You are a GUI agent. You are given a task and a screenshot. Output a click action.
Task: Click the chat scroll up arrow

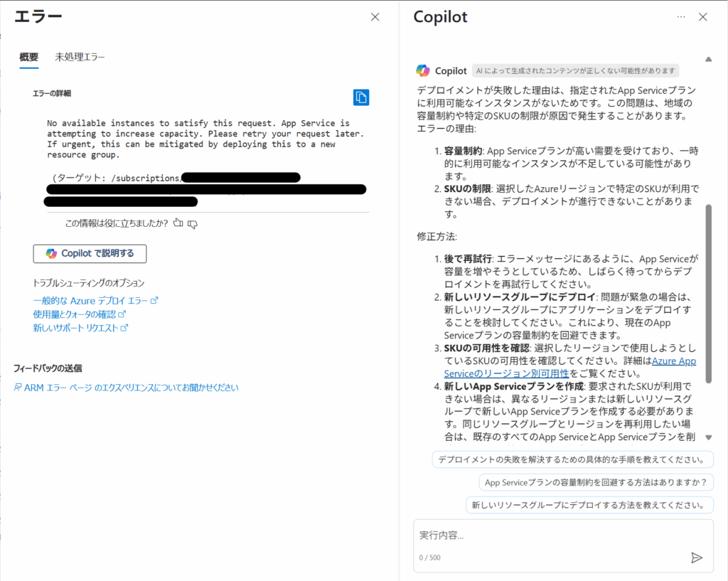pos(709,60)
